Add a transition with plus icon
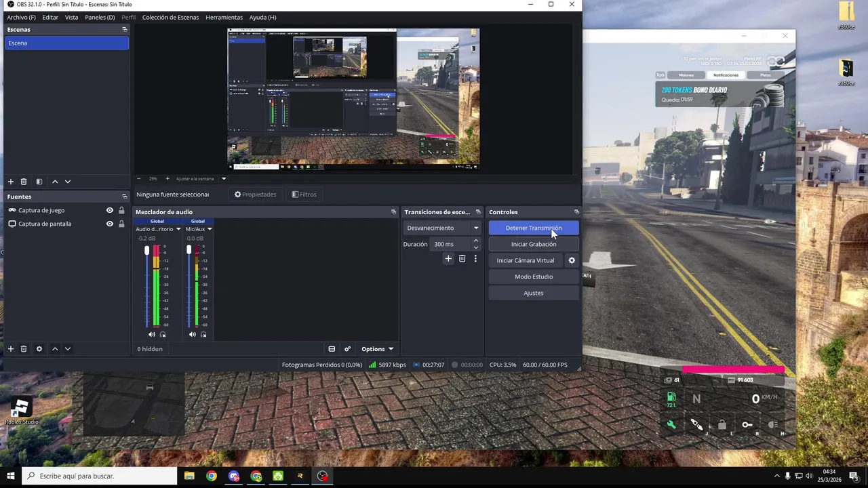The width and height of the screenshot is (868, 488). coord(448,259)
